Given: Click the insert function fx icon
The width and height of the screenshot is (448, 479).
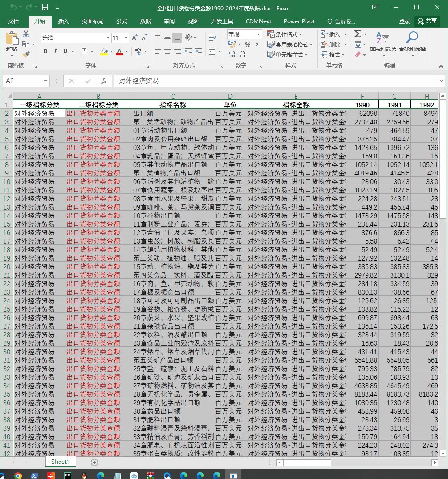Looking at the screenshot, I should point(103,81).
